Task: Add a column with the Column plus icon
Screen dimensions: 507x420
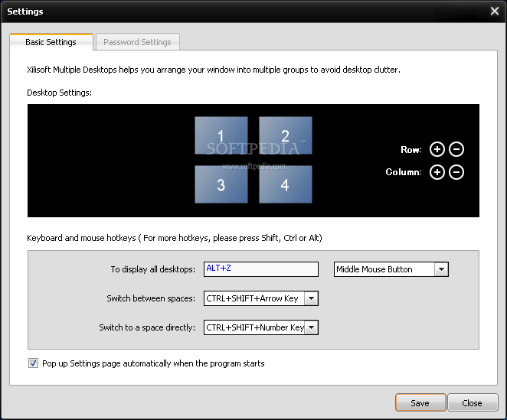Action: pyautogui.click(x=437, y=172)
